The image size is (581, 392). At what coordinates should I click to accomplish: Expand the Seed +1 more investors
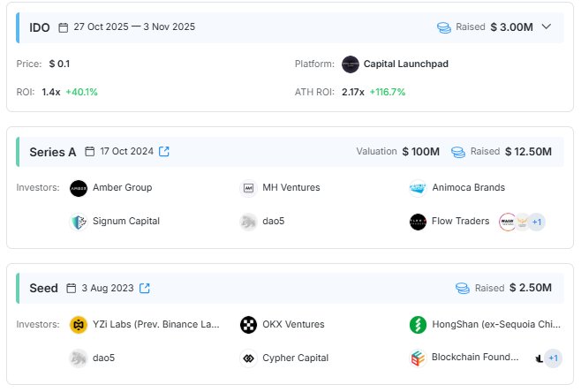[x=553, y=358]
